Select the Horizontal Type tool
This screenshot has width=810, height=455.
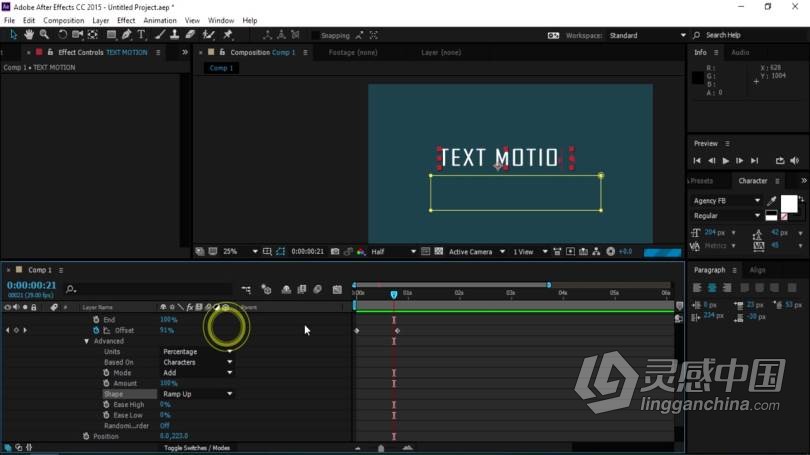pos(142,35)
